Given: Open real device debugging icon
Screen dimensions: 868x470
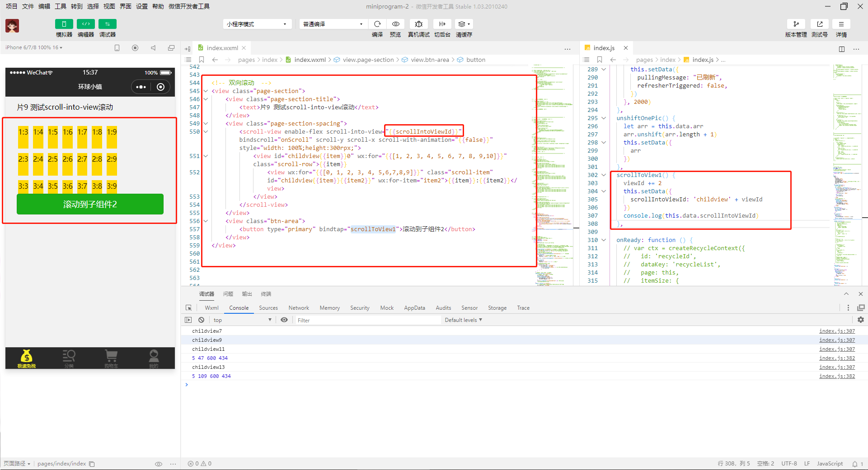Looking at the screenshot, I should (418, 24).
